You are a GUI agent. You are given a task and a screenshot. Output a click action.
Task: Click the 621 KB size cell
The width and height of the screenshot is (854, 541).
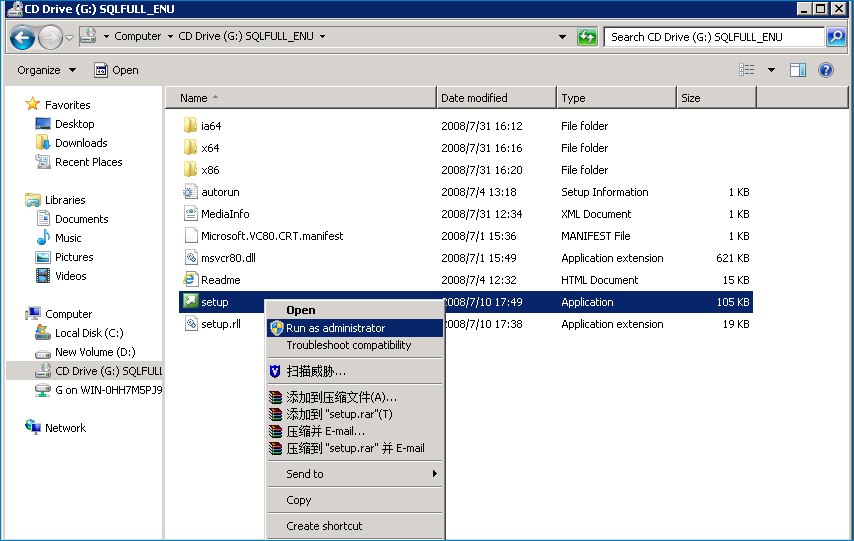[733, 258]
